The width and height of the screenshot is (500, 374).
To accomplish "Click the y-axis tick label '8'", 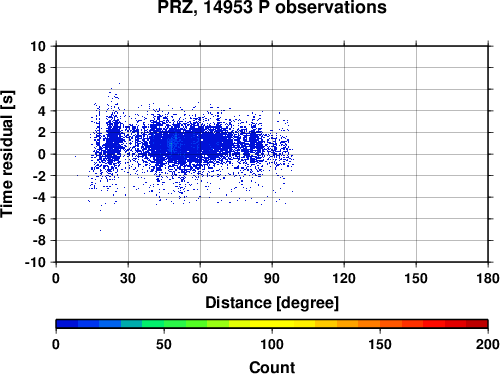I will tap(42, 68).
